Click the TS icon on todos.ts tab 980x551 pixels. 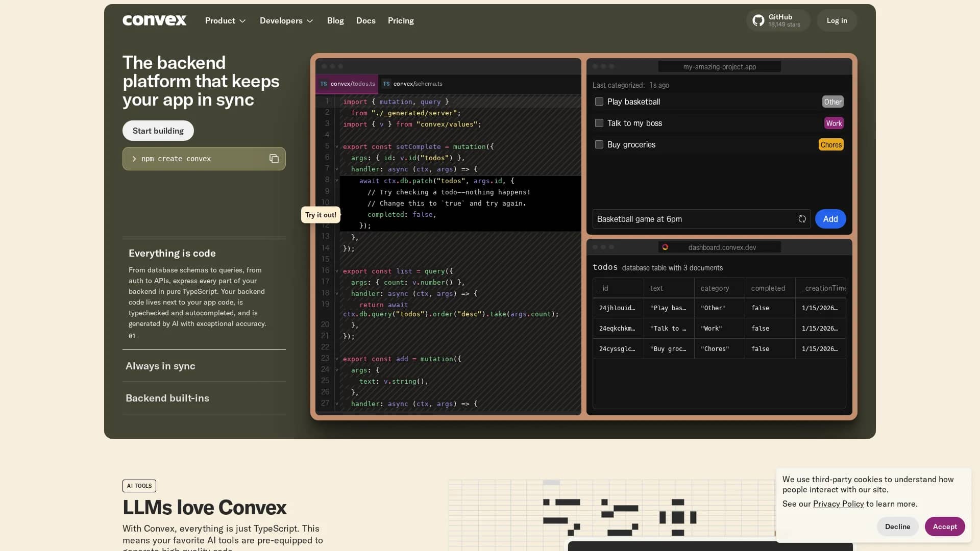click(324, 84)
